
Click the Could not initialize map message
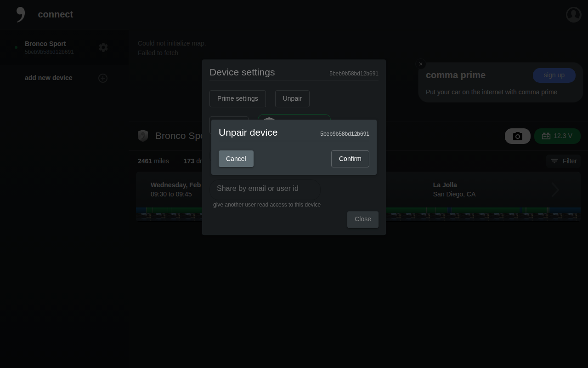point(172,43)
